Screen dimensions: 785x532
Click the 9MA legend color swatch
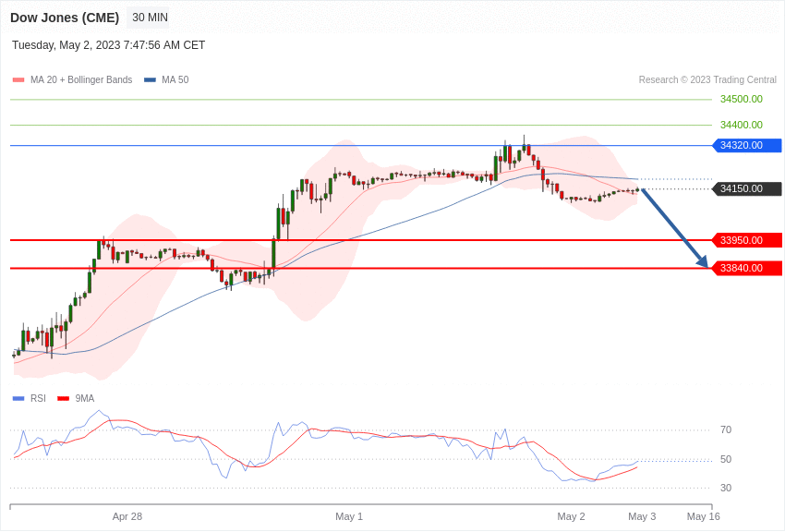[63, 398]
